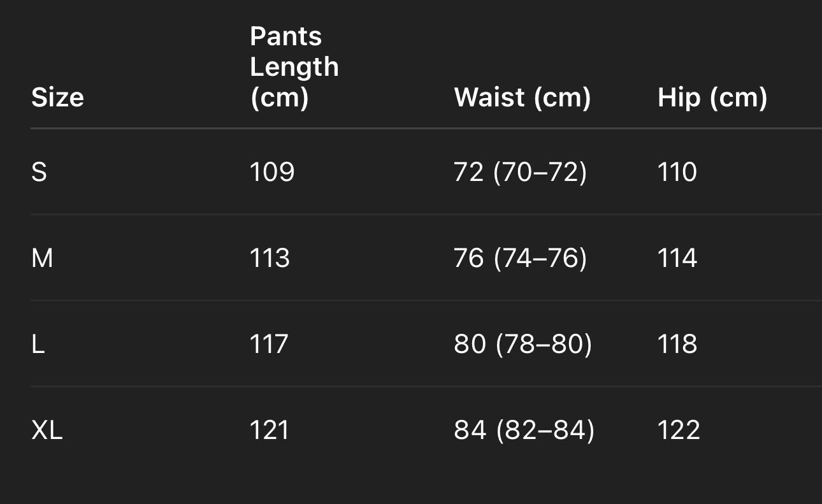Select pants length value 117
This screenshot has height=504, width=822.
(269, 344)
